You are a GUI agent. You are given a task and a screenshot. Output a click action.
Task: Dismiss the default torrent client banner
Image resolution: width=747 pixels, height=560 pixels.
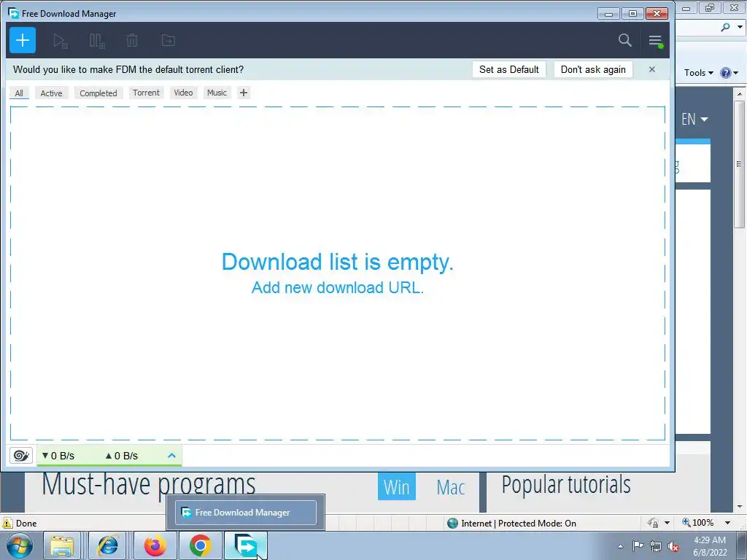click(652, 69)
